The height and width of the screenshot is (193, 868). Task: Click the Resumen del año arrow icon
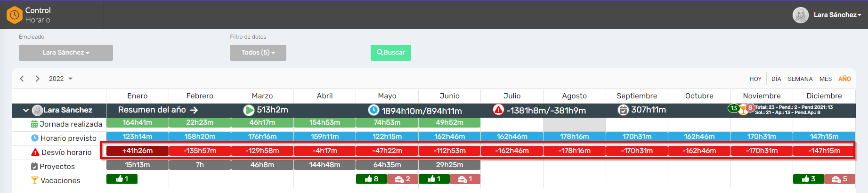click(194, 110)
